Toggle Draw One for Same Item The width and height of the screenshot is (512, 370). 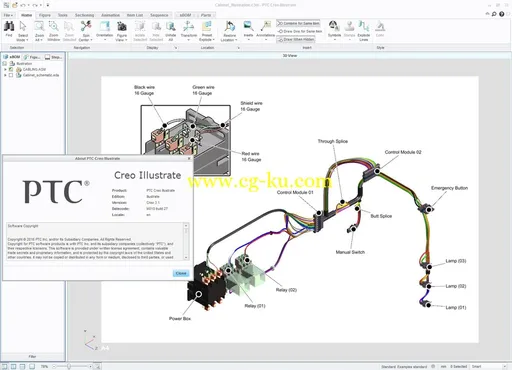[x=300, y=31]
